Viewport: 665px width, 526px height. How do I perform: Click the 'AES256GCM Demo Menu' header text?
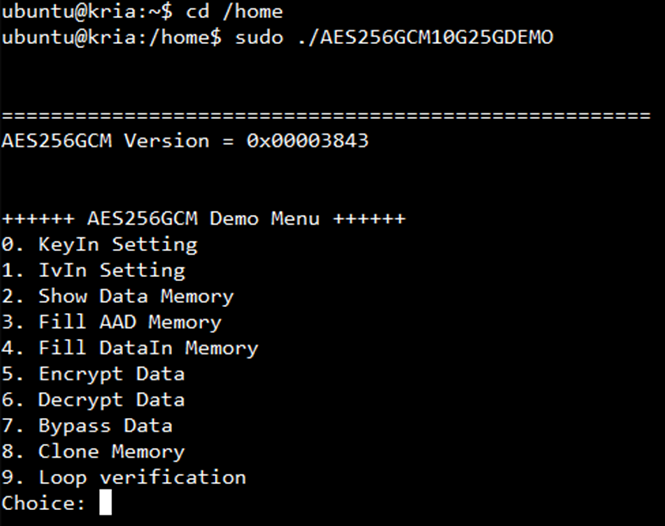pyautogui.click(x=204, y=219)
